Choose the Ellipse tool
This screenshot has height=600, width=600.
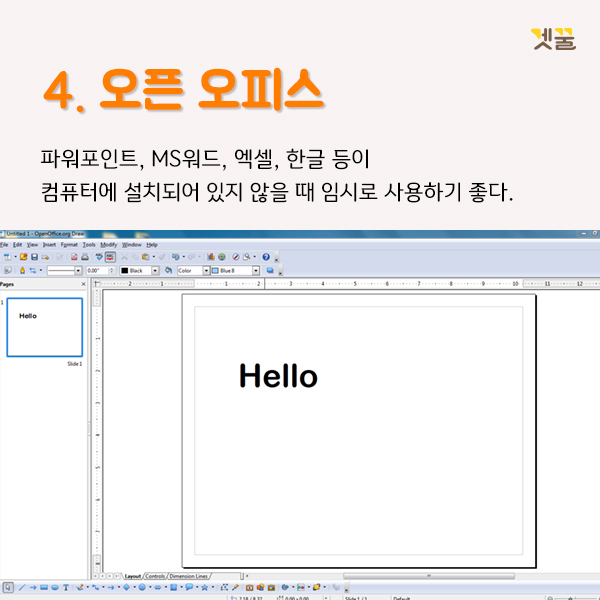click(55, 587)
